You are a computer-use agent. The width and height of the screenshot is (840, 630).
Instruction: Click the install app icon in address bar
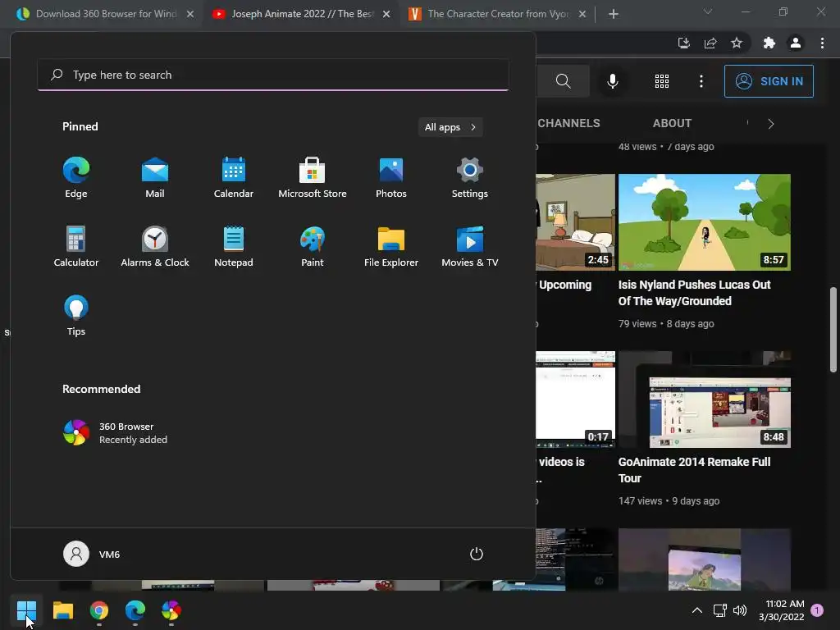[x=683, y=43]
